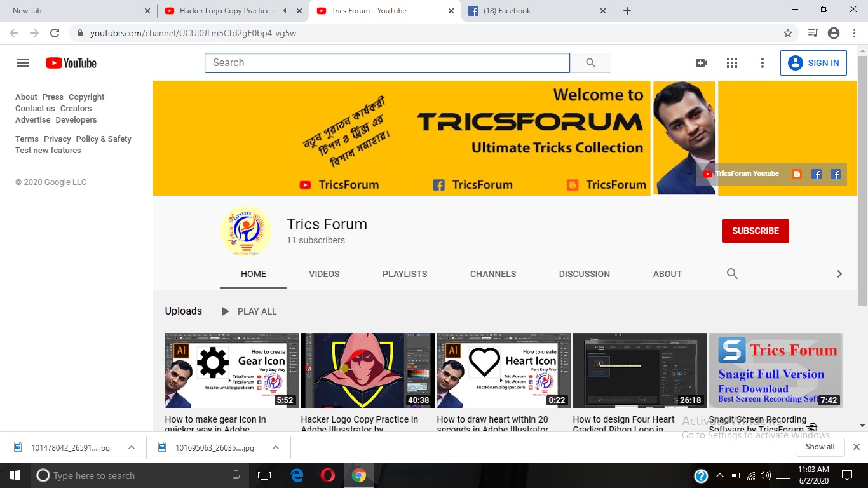Click the Show all downloads button
The height and width of the screenshot is (488, 868).
[x=820, y=447]
